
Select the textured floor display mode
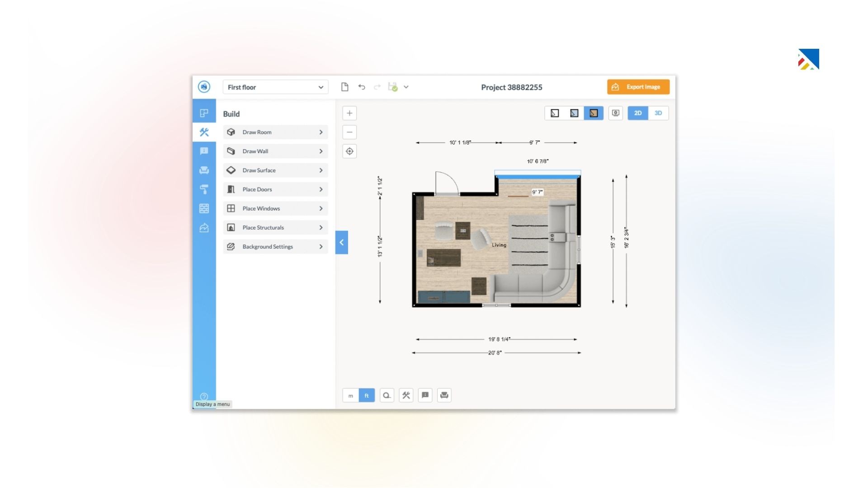594,113
